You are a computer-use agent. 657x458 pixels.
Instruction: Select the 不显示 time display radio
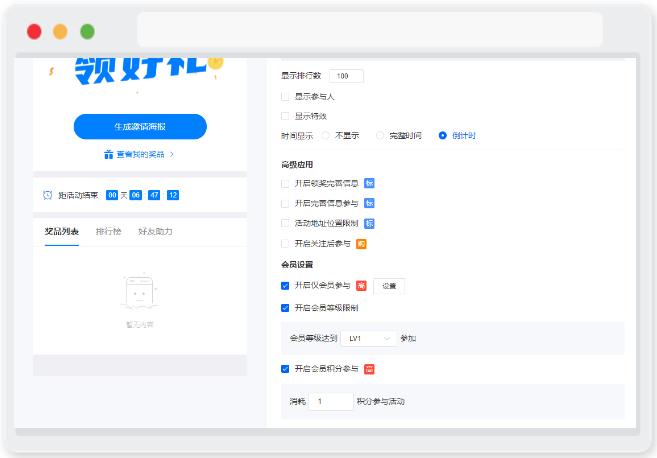point(325,136)
